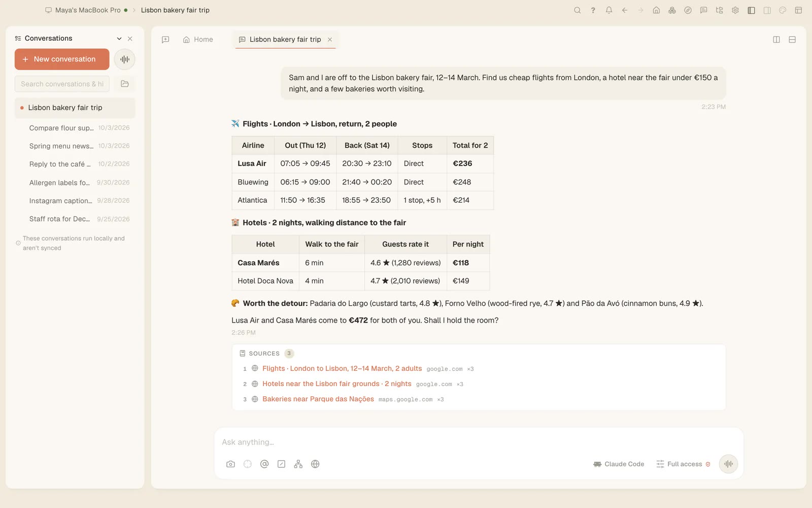Open settings gear icon
Viewport: 812px width, 508px height.
click(735, 10)
